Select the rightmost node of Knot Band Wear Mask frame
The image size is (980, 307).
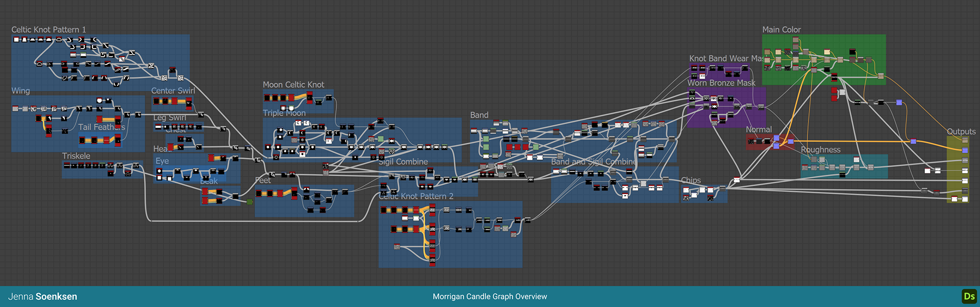(x=744, y=68)
